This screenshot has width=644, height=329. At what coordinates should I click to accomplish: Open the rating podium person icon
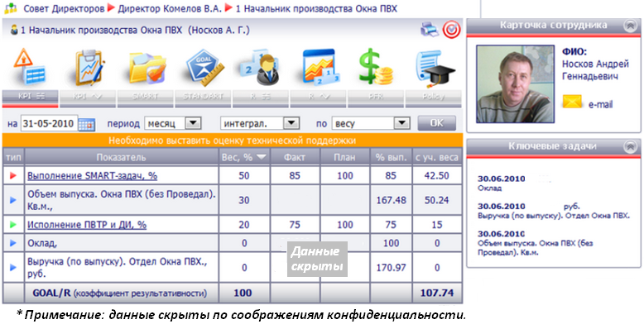[261, 67]
